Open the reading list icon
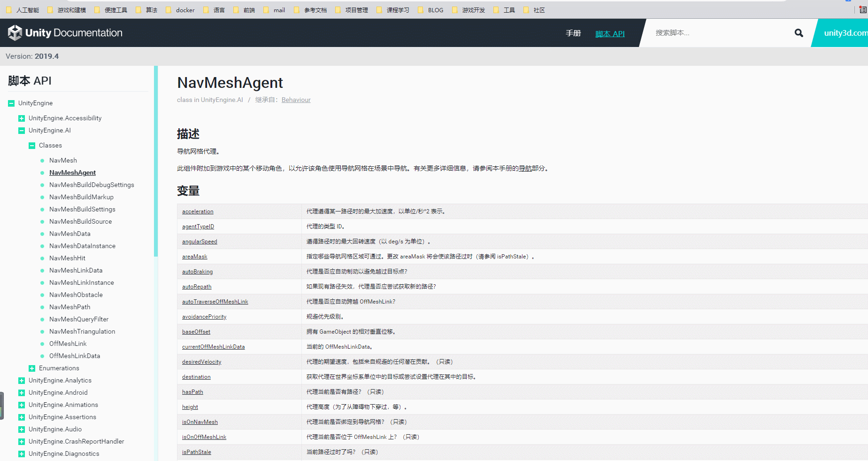This screenshot has width=868, height=461. click(863, 9)
